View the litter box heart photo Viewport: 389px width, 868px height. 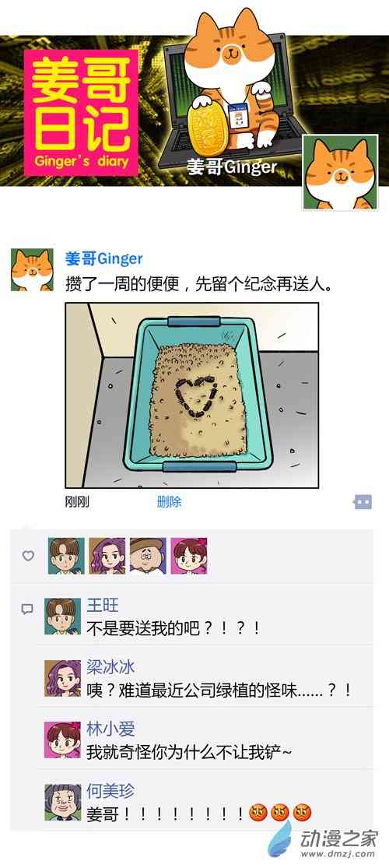pos(192,395)
